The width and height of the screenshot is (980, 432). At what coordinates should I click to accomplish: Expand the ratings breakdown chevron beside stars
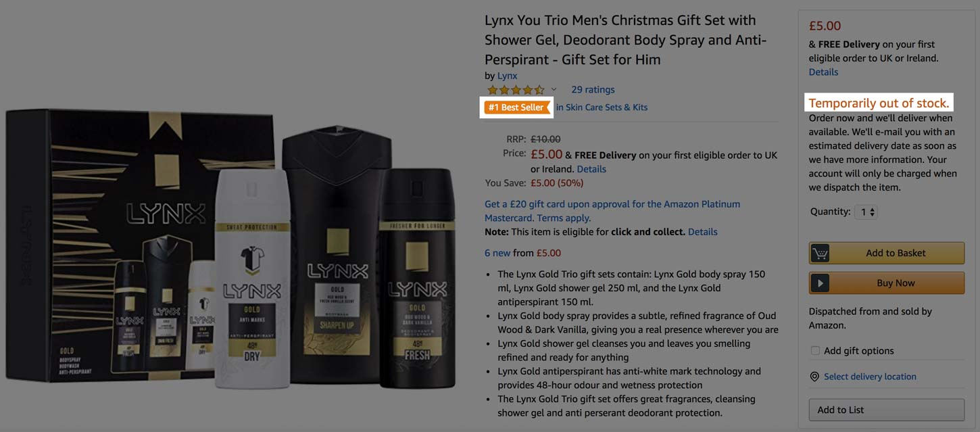tap(554, 90)
